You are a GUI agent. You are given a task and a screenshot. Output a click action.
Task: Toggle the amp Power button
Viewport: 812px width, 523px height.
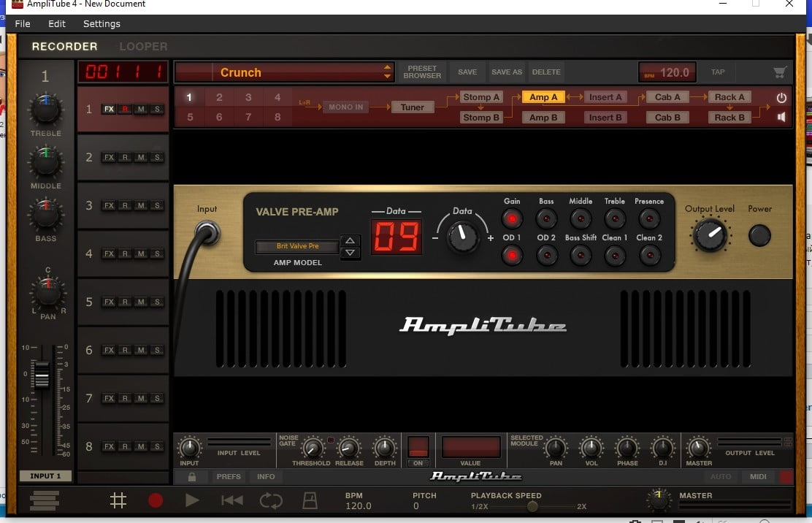point(759,236)
